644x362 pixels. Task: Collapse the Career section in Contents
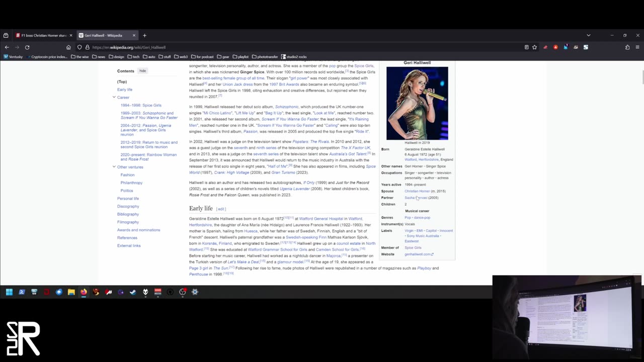coord(114,97)
